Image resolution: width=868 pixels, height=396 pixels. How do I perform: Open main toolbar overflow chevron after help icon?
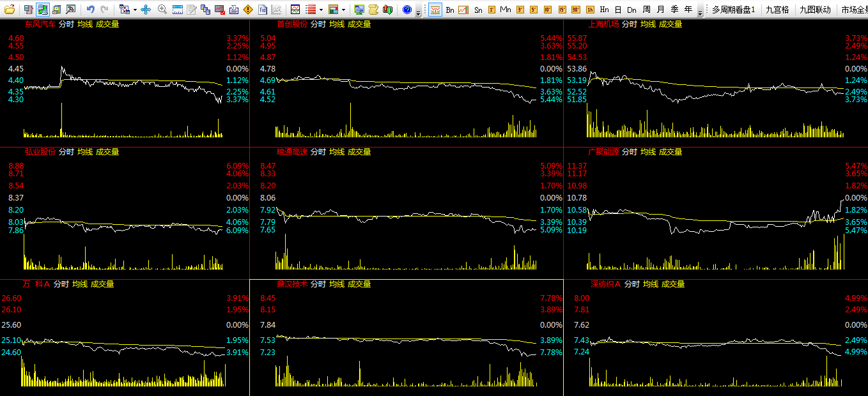(418, 12)
